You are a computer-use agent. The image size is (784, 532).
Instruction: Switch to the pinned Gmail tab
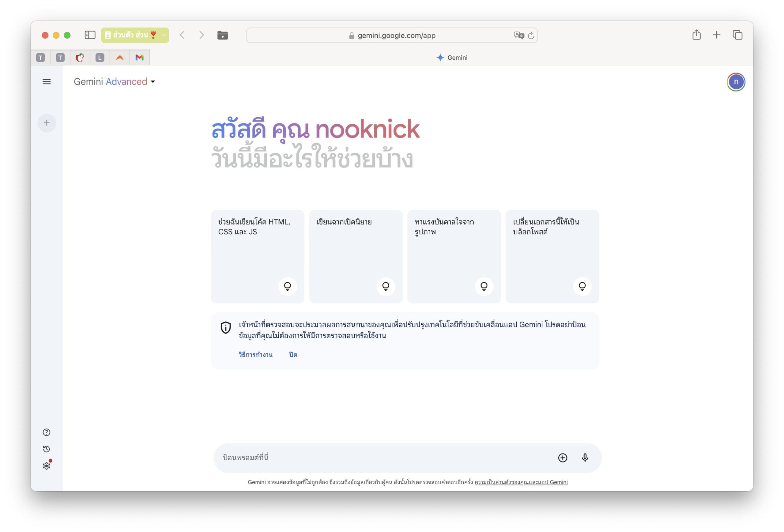click(139, 58)
